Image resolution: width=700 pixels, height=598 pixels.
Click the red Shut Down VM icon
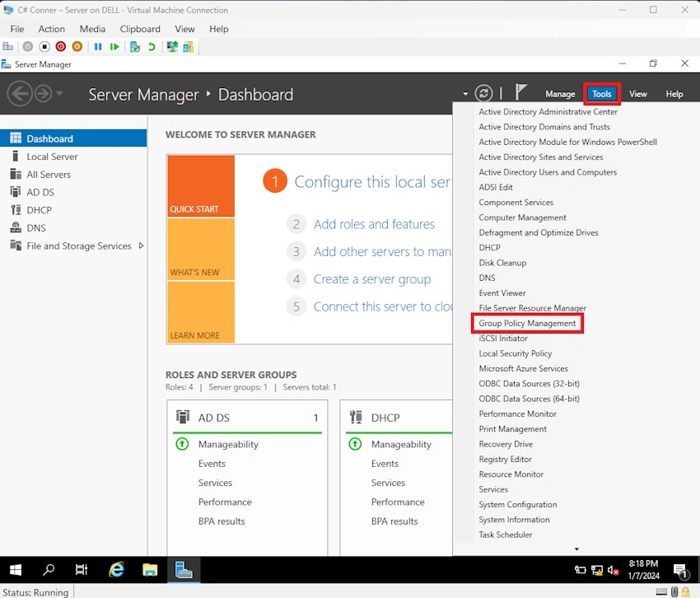tap(61, 46)
